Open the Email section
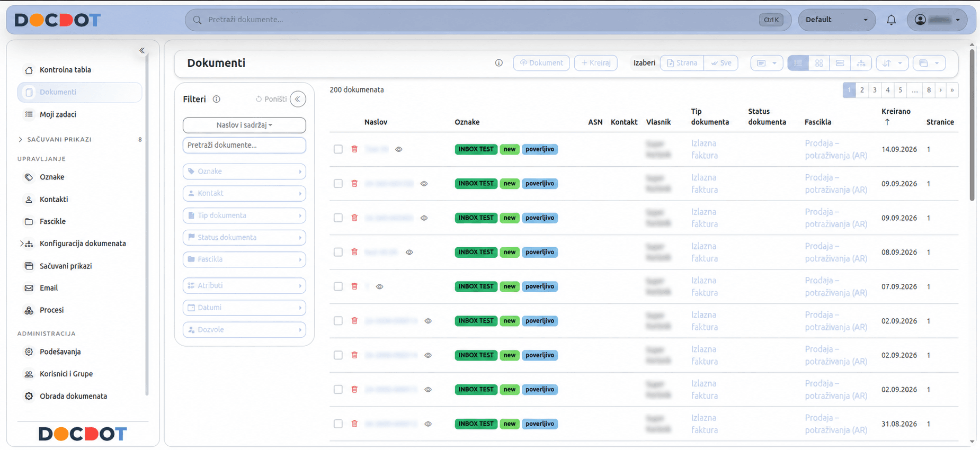The height and width of the screenshot is (450, 980). coord(49,288)
